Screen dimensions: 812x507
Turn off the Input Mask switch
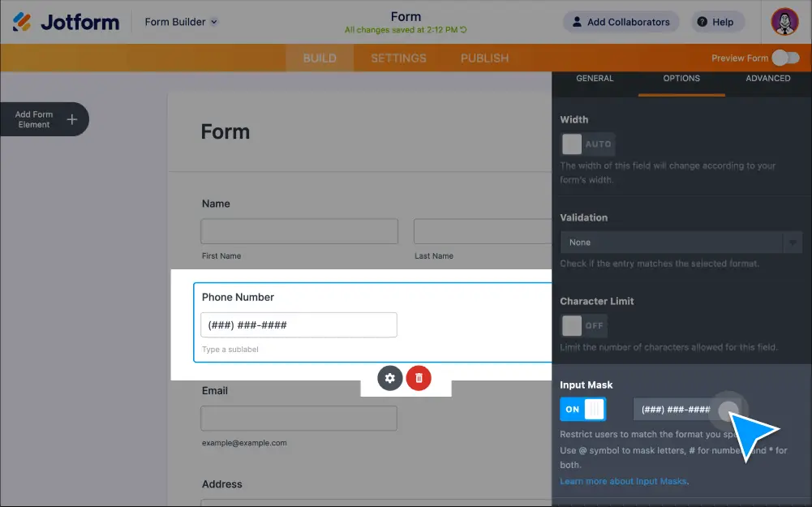(582, 409)
